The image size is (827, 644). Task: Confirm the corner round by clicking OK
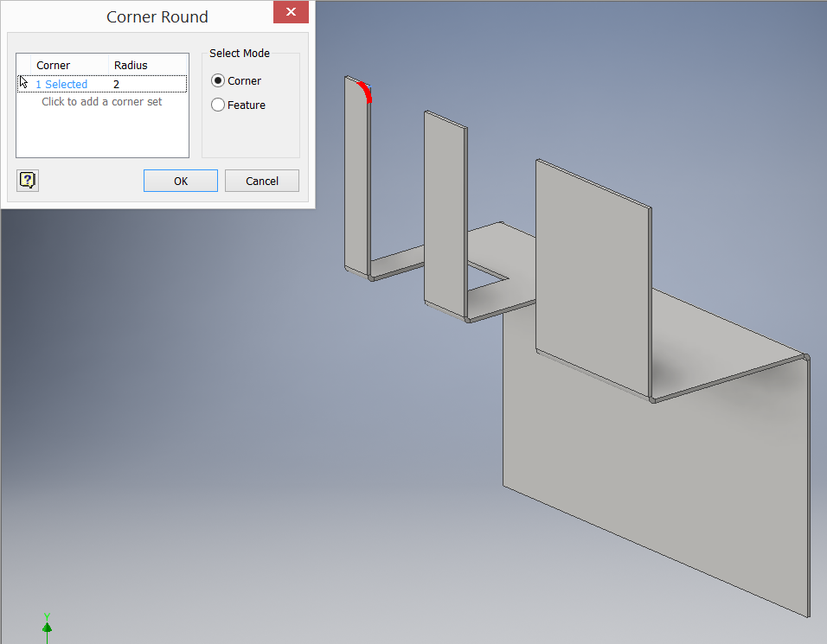(180, 181)
